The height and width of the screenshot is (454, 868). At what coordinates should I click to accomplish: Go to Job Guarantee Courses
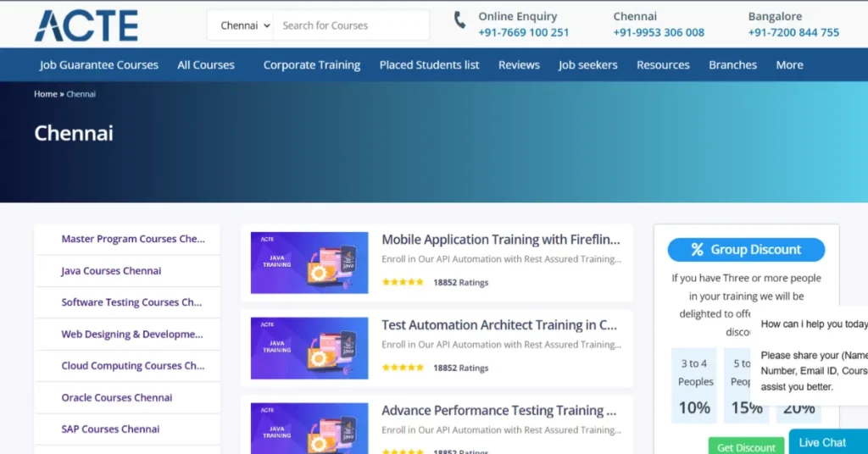(99, 65)
